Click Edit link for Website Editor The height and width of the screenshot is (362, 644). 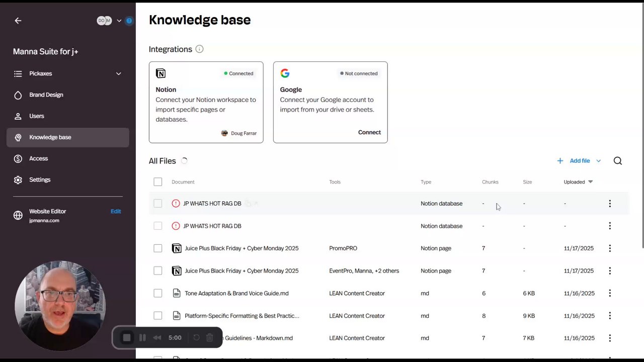(x=116, y=211)
